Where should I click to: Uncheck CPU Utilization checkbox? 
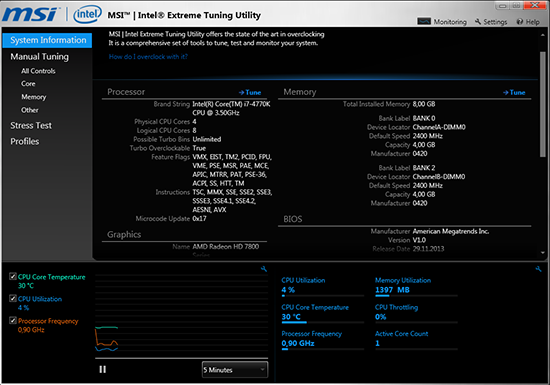[13, 298]
